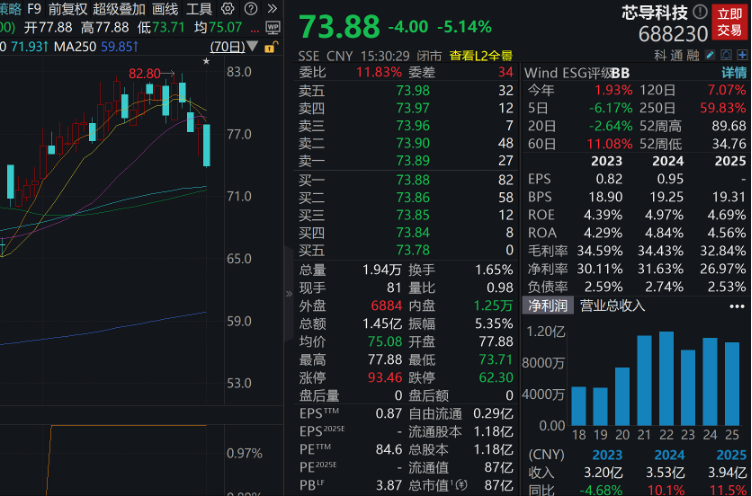Click the 立即交易 trade button
This screenshot has width=752, height=496.
pyautogui.click(x=729, y=22)
